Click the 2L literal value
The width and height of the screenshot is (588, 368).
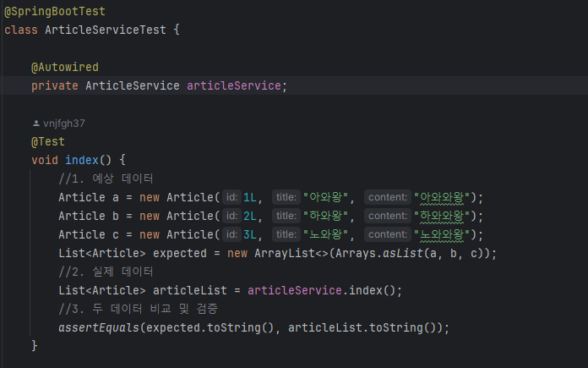pyautogui.click(x=250, y=216)
